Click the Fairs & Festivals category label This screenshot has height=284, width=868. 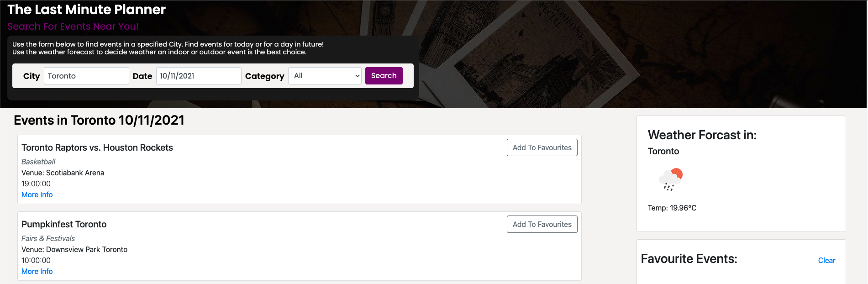(48, 238)
